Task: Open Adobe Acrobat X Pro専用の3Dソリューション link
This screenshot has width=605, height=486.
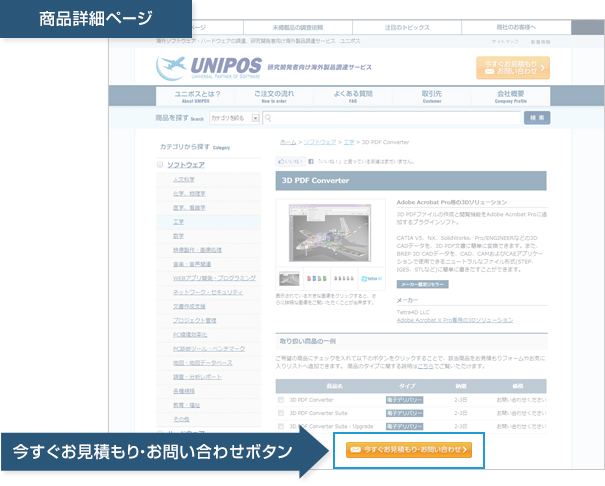Action: click(455, 320)
